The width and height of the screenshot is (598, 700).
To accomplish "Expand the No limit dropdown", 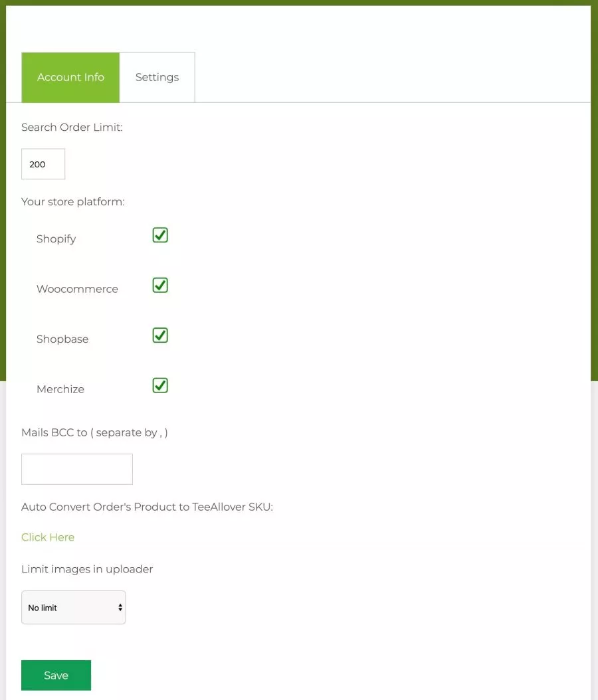I will pos(74,608).
